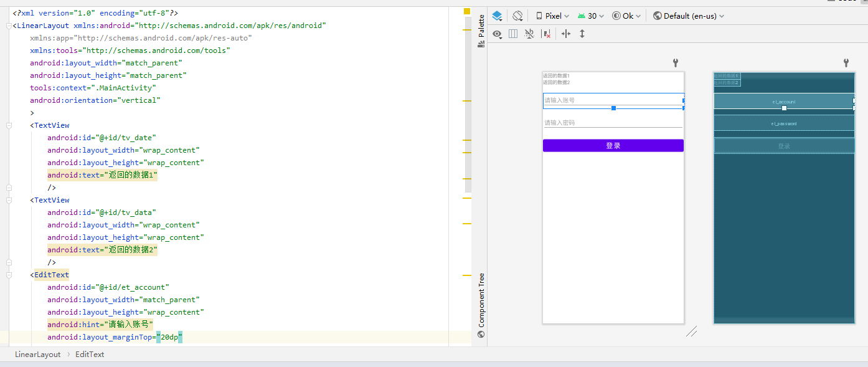Image resolution: width=868 pixels, height=367 pixels.
Task: Click the three-column guidelines toolbar icon
Action: pos(513,34)
